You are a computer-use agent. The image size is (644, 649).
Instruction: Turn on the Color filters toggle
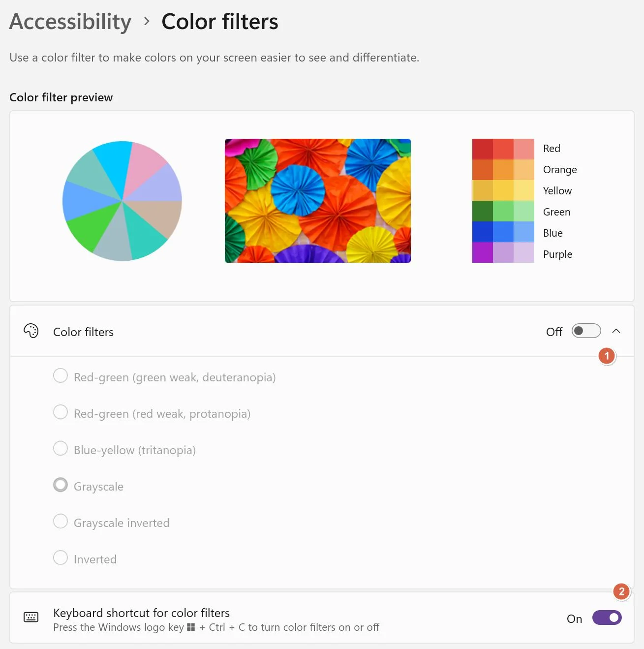(586, 331)
